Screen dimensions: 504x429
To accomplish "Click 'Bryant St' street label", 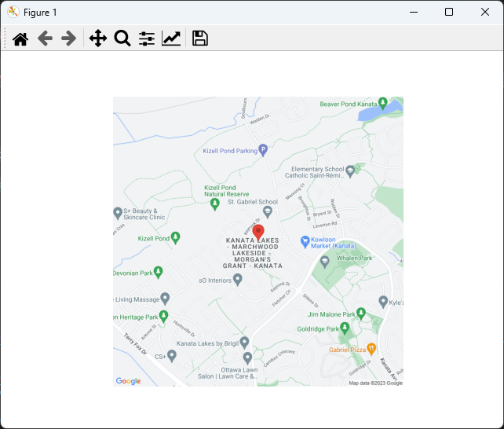I will [322, 214].
